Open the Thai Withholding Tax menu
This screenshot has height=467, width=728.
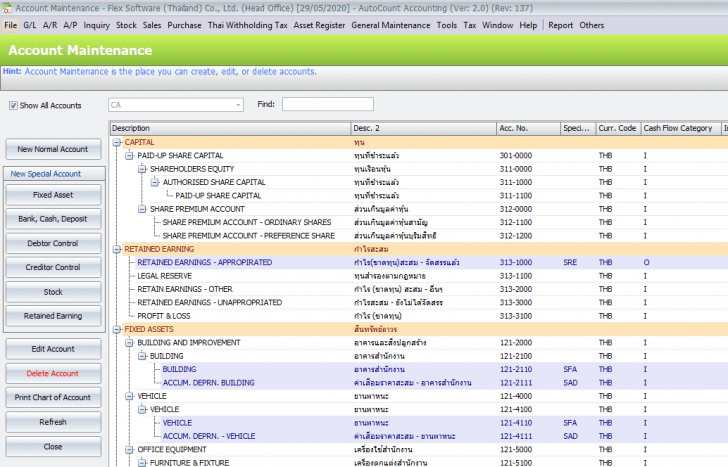point(247,24)
